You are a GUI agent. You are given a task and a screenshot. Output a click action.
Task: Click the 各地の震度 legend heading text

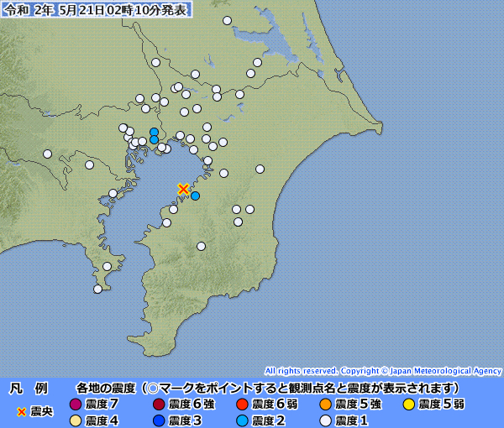[x=107, y=388]
